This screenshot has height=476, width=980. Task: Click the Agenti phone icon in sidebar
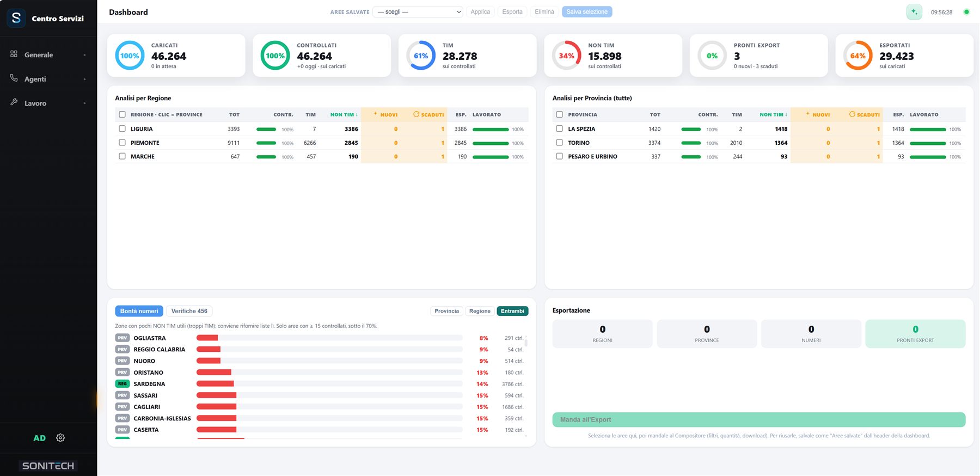click(14, 78)
